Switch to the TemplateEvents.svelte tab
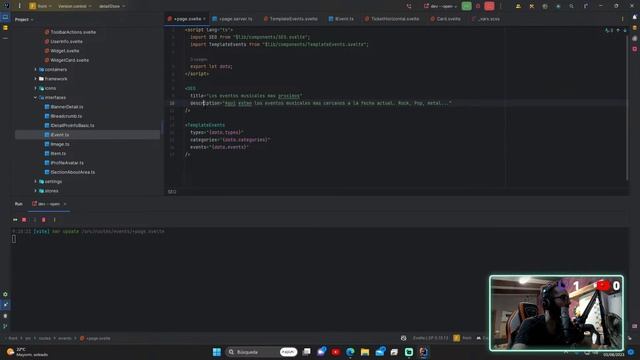This screenshot has height=360, width=640. [291, 19]
